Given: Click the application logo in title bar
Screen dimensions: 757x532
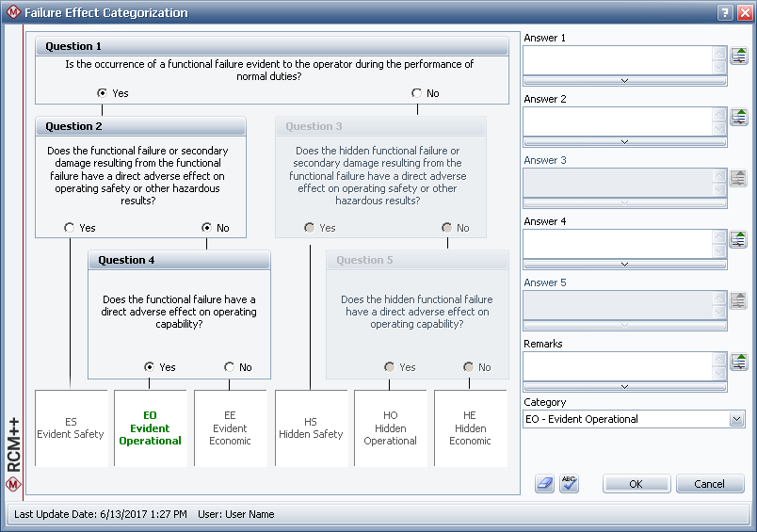Looking at the screenshot, I should point(11,13).
